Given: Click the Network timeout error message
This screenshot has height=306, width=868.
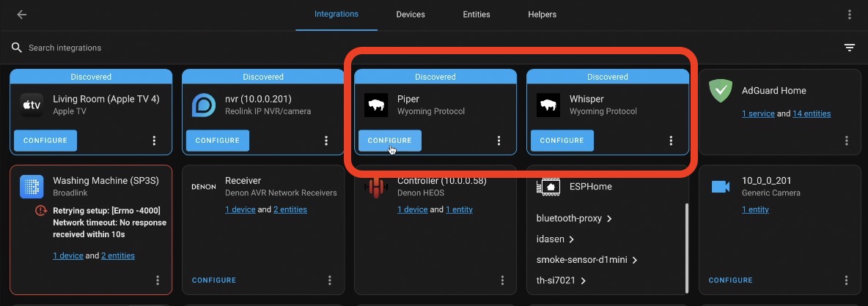Looking at the screenshot, I should pos(110,223).
